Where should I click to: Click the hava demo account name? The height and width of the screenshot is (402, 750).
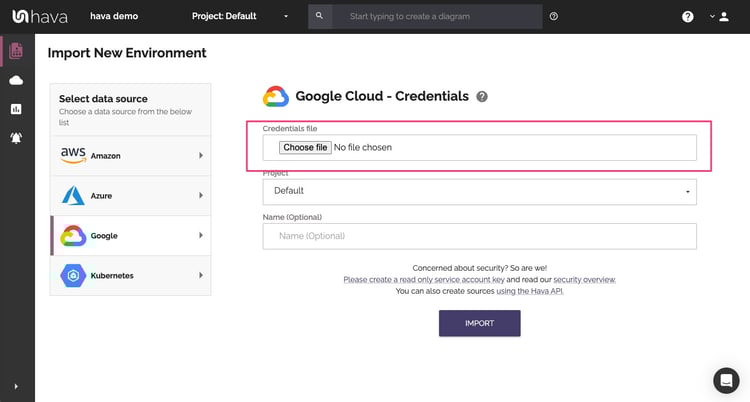point(114,16)
